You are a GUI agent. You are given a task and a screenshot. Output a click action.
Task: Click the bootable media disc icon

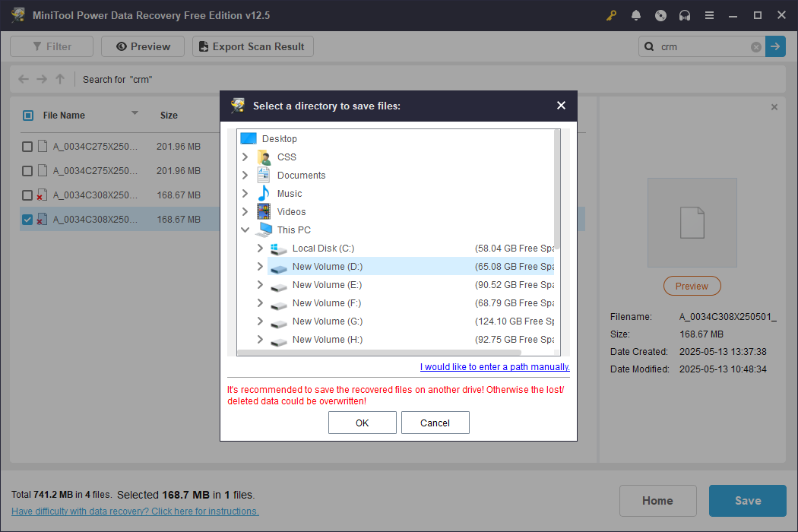(x=660, y=14)
